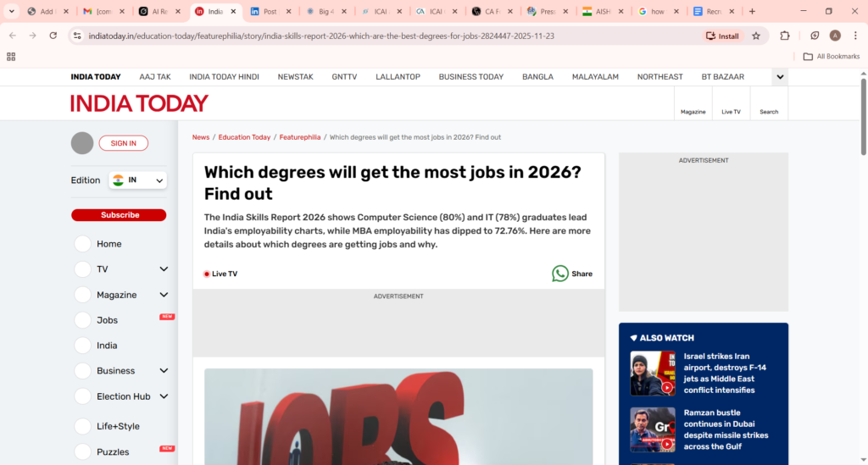Screen dimensions: 868x465
Task: Expand the TV sidebar menu chevron
Action: [164, 269]
